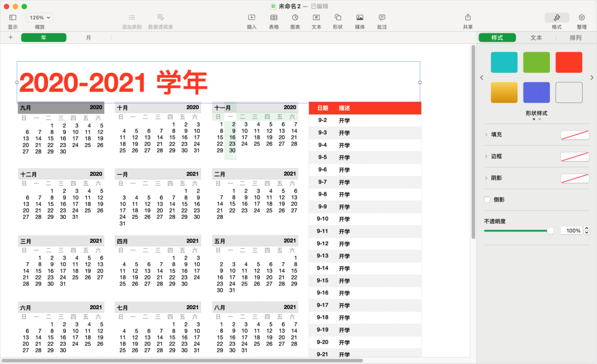The width and height of the screenshot is (597, 364).
Task: Expand the 边框 border section
Action: [x=486, y=157]
